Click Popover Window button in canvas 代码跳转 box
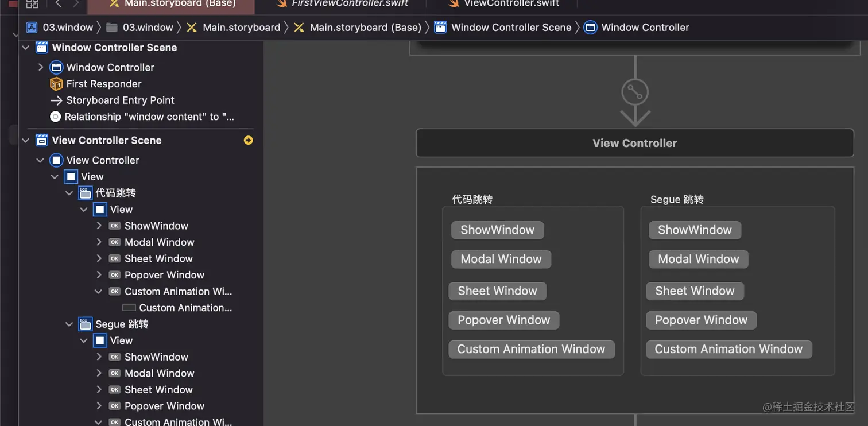The image size is (868, 426). (x=503, y=320)
